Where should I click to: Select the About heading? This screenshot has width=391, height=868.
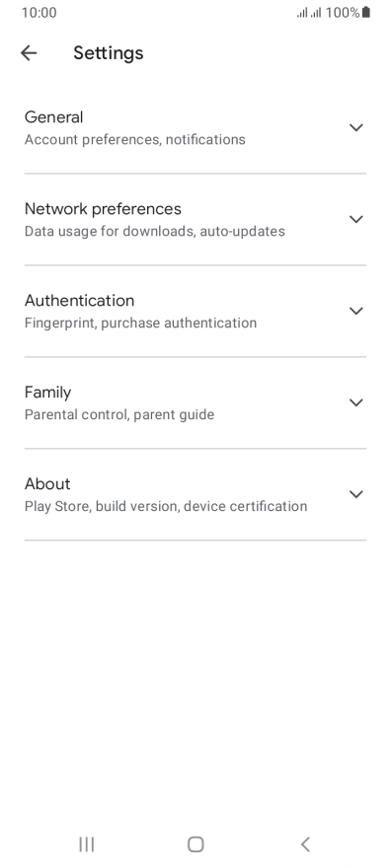pyautogui.click(x=47, y=484)
